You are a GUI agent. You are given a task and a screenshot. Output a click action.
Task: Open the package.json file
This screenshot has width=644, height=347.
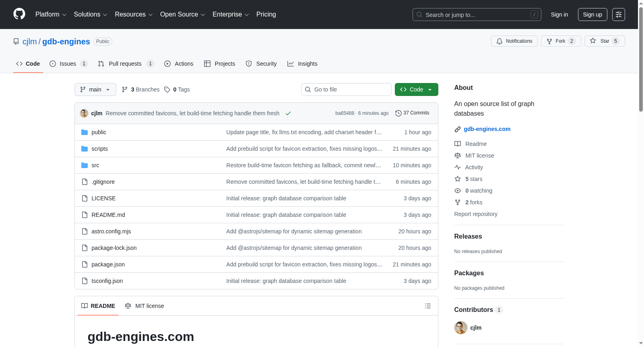point(108,264)
